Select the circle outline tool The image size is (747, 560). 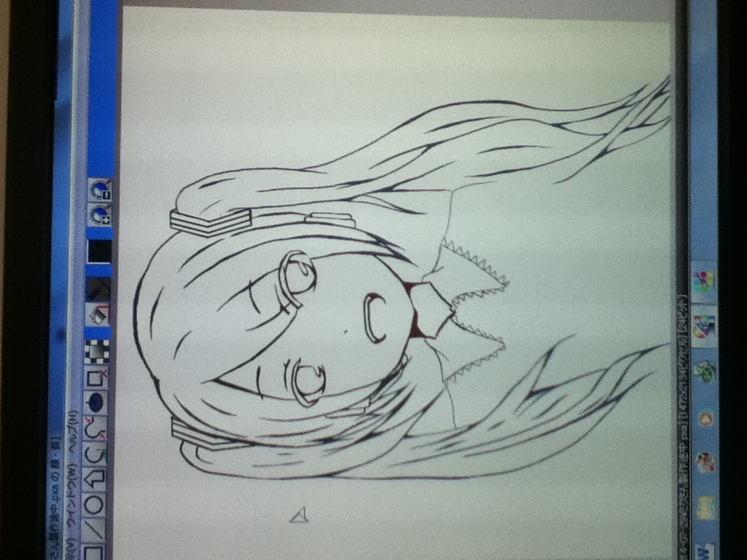(x=94, y=503)
